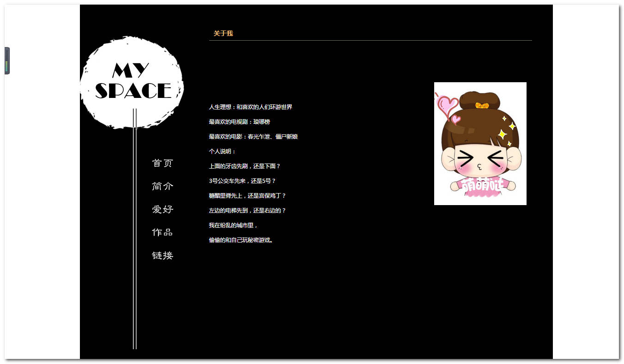Viewport: 624px width, 364px height.
Task: Click the MY SPACE circular logo
Action: pyautogui.click(x=132, y=82)
